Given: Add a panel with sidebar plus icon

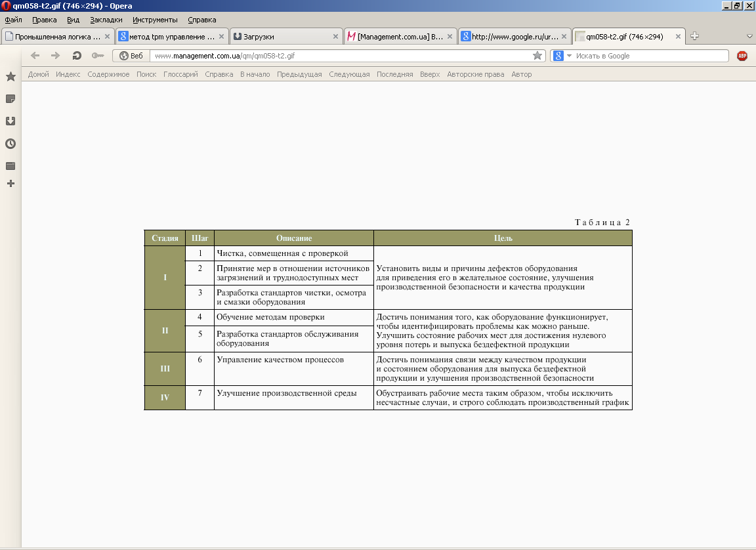Looking at the screenshot, I should click(x=10, y=184).
